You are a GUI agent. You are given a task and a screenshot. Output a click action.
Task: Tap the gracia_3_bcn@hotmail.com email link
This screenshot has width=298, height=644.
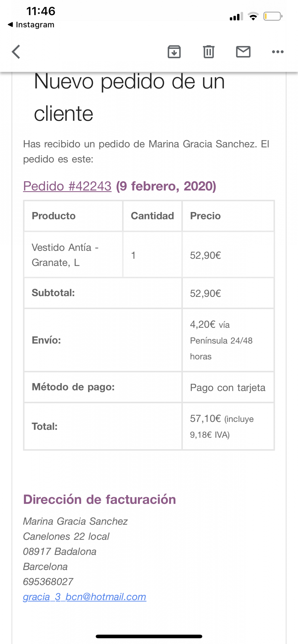84,597
